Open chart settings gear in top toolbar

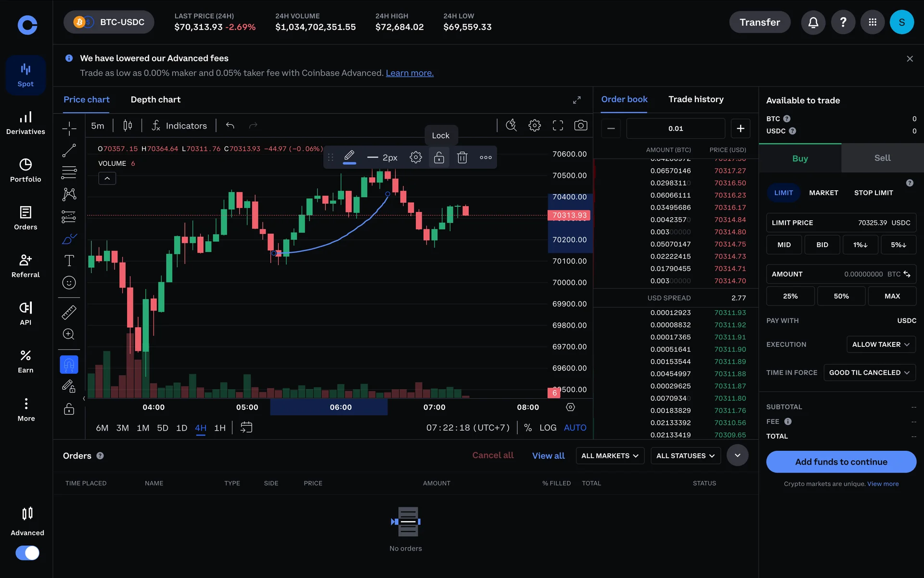point(534,126)
